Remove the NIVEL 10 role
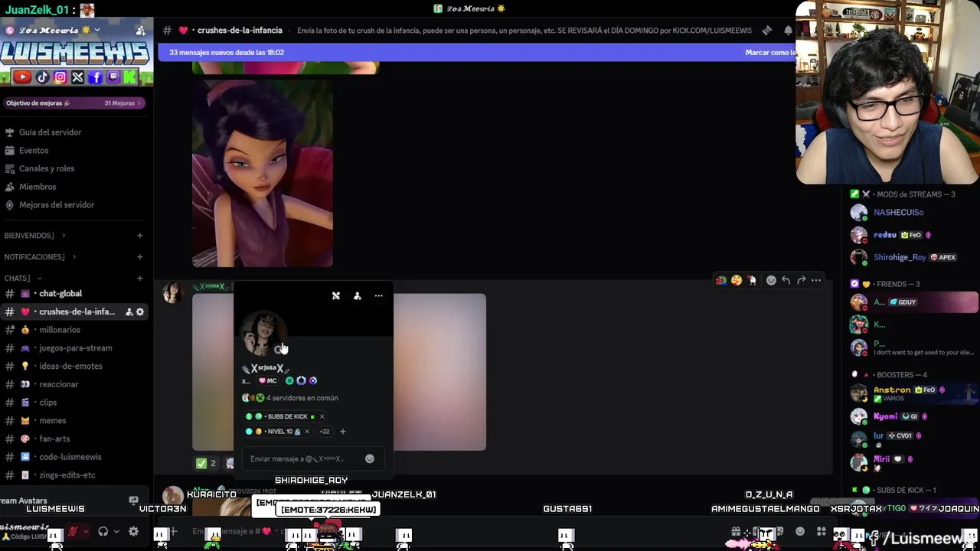This screenshot has width=980, height=551. pos(307,432)
